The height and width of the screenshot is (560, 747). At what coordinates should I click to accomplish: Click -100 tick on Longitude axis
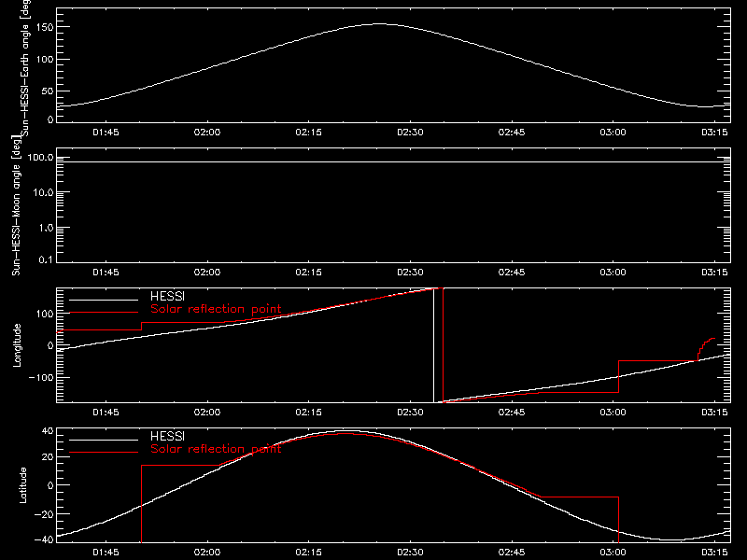click(x=42, y=377)
